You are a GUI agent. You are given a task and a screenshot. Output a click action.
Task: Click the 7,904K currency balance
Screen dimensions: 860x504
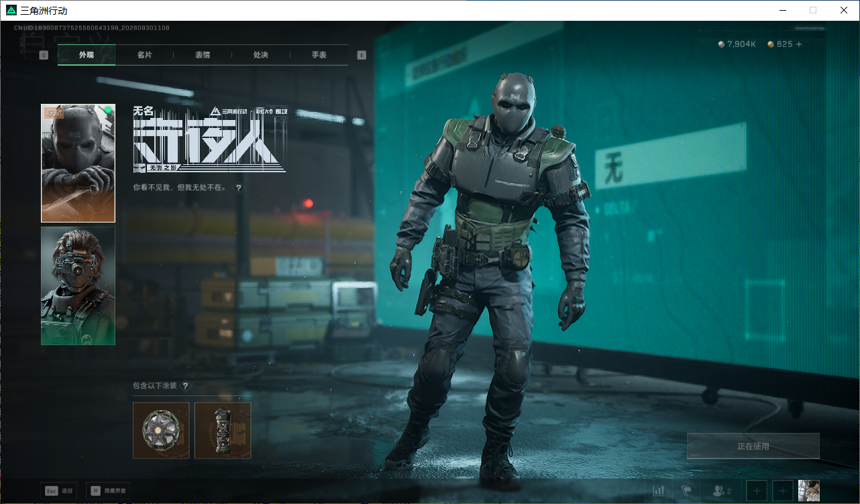(x=737, y=44)
